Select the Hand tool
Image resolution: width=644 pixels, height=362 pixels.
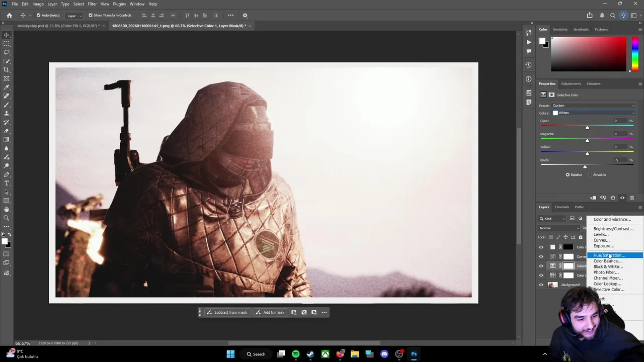[7, 209]
